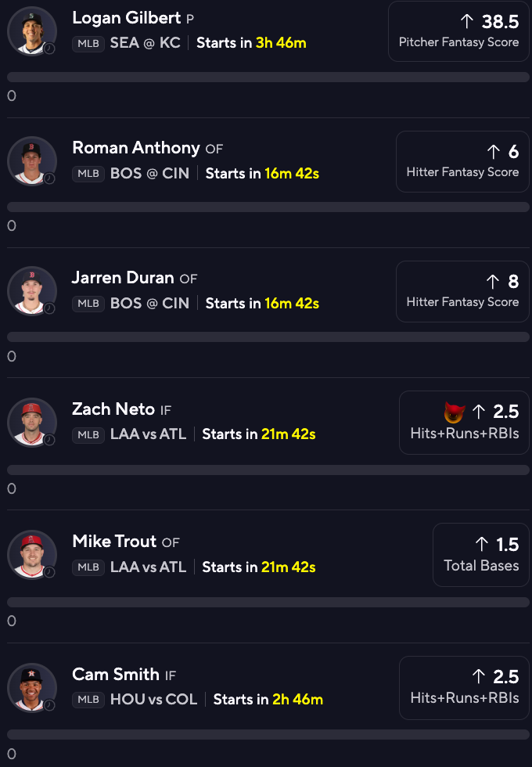Click the up arrow on Mike Trout's 1.5

point(482,544)
